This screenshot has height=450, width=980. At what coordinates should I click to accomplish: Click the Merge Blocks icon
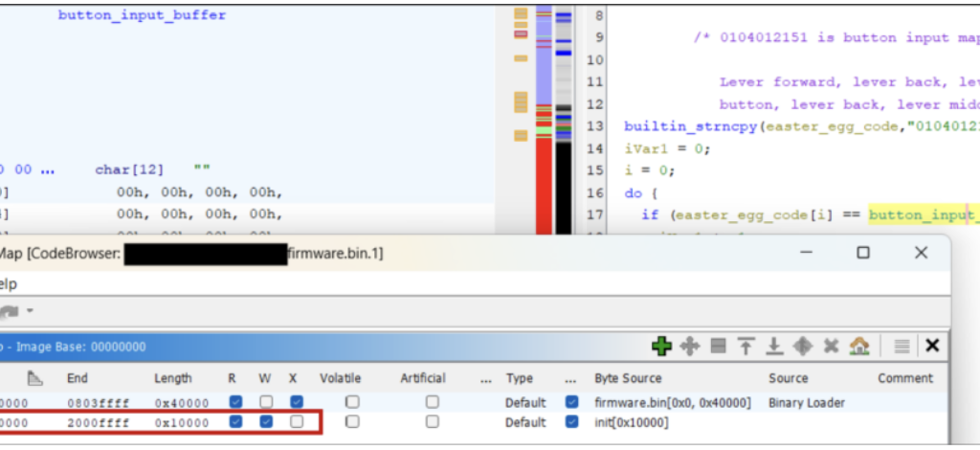(x=804, y=346)
